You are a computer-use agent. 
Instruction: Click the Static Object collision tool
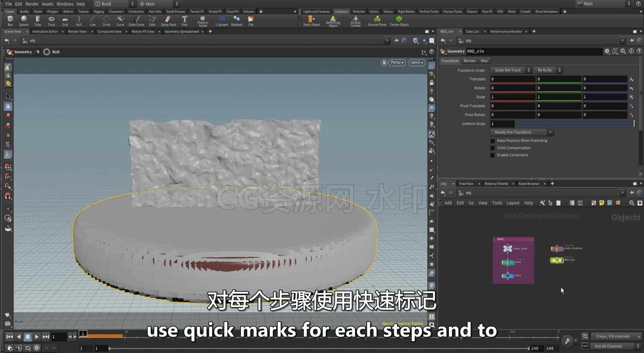[x=312, y=21]
